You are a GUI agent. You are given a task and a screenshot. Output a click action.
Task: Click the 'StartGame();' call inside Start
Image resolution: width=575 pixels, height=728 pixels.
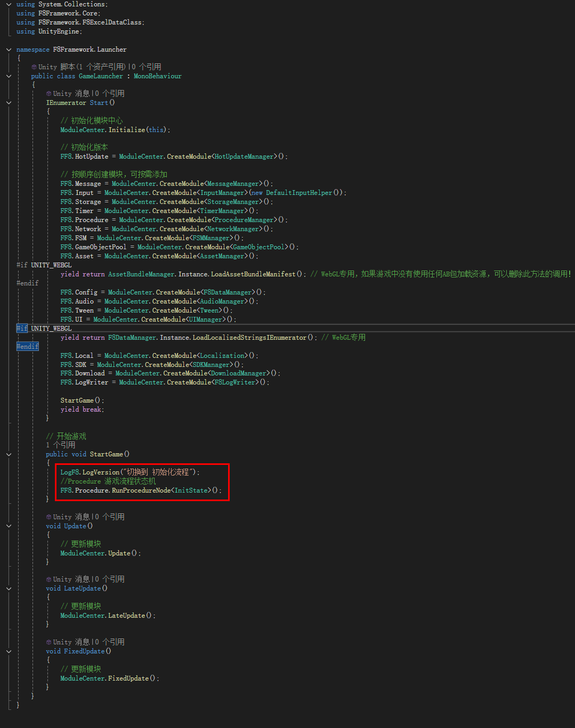(82, 400)
